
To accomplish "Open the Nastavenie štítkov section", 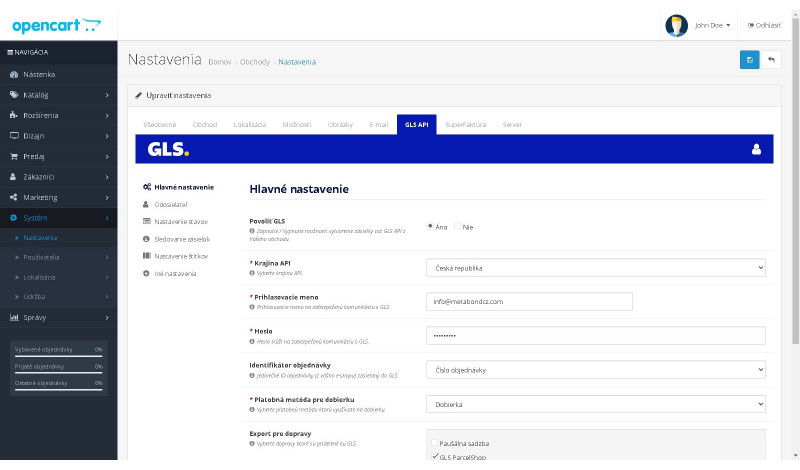I will click(x=176, y=256).
